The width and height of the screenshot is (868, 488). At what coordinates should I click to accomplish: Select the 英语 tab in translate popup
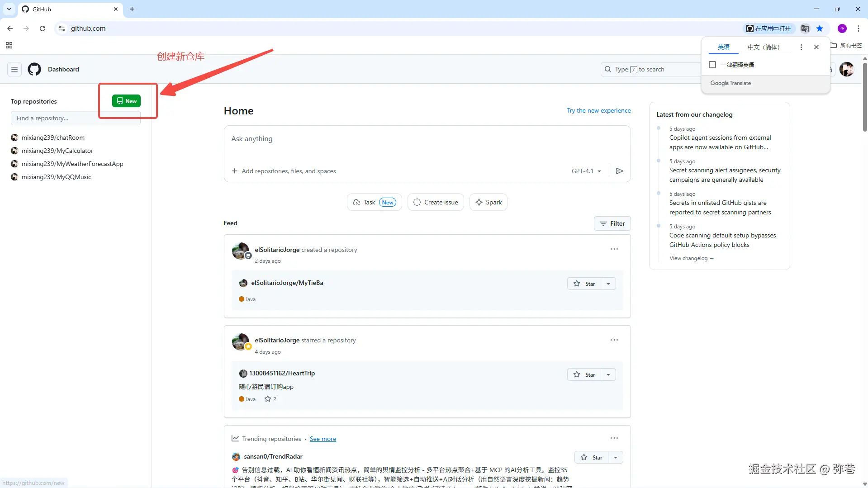tap(723, 47)
